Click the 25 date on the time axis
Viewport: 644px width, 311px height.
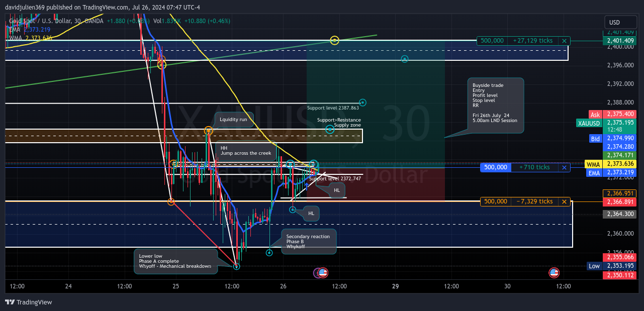(x=175, y=286)
